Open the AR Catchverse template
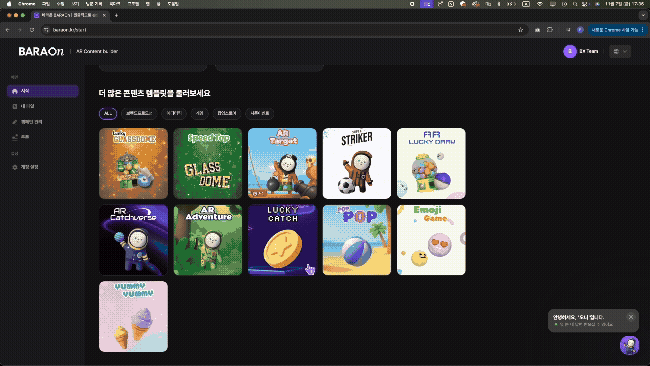650x366 pixels. [133, 240]
